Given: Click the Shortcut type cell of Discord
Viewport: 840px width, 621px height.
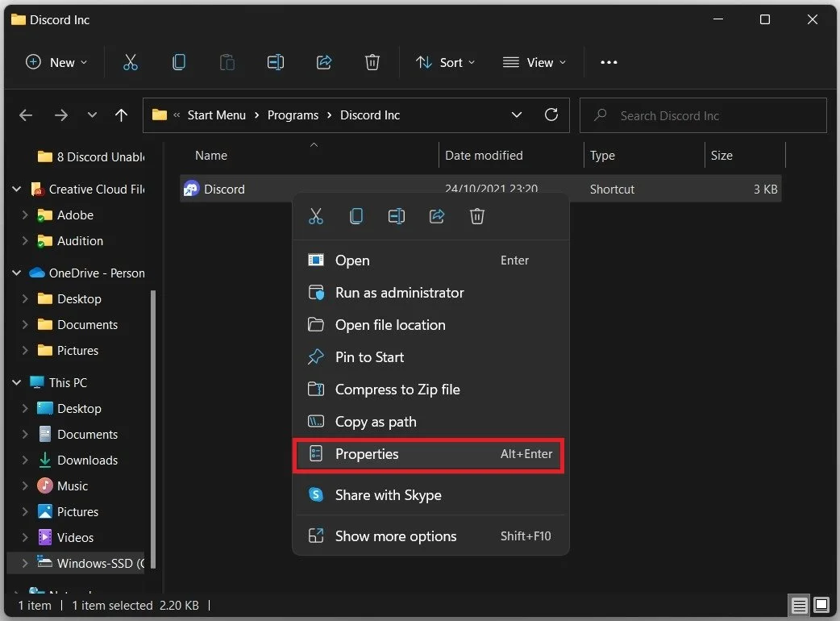Looking at the screenshot, I should click(x=612, y=190).
